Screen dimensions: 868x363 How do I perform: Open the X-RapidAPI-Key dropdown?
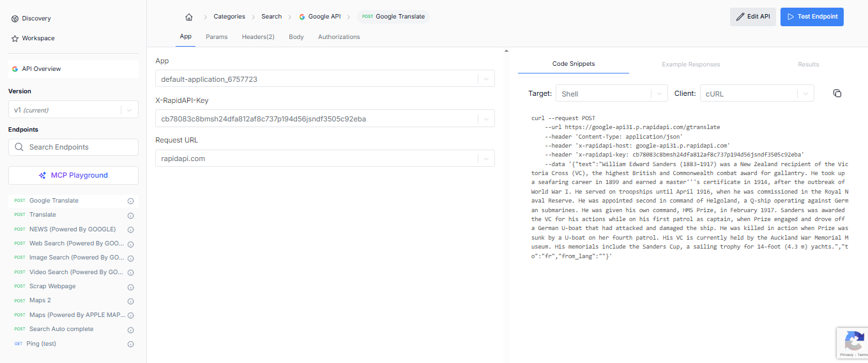click(324, 119)
